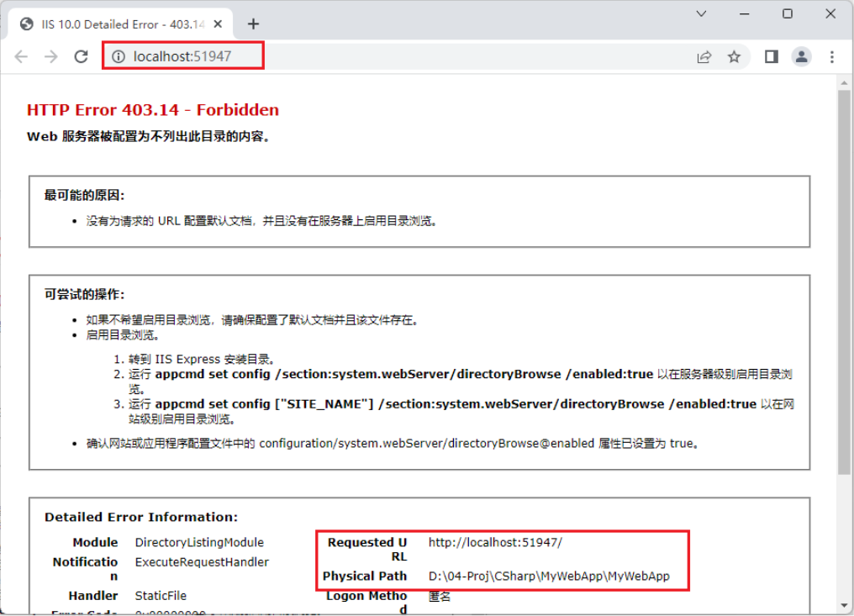Minimize the browser window
This screenshot has height=616, width=854.
[745, 13]
